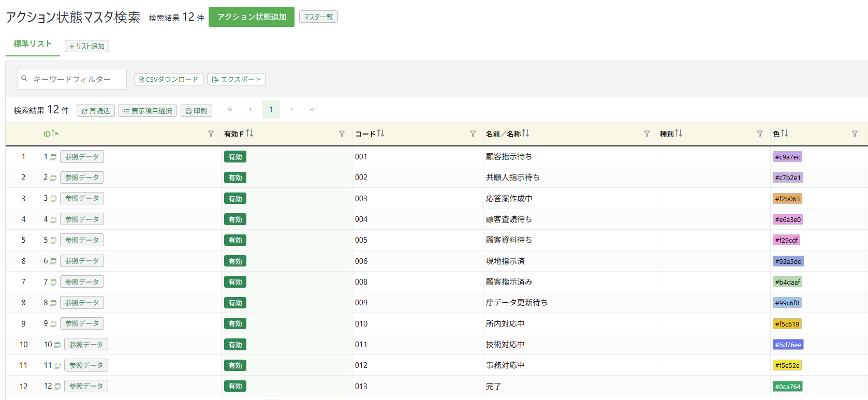Focus the キーワードフィルター search field
This screenshot has width=868, height=400.
point(78,79)
